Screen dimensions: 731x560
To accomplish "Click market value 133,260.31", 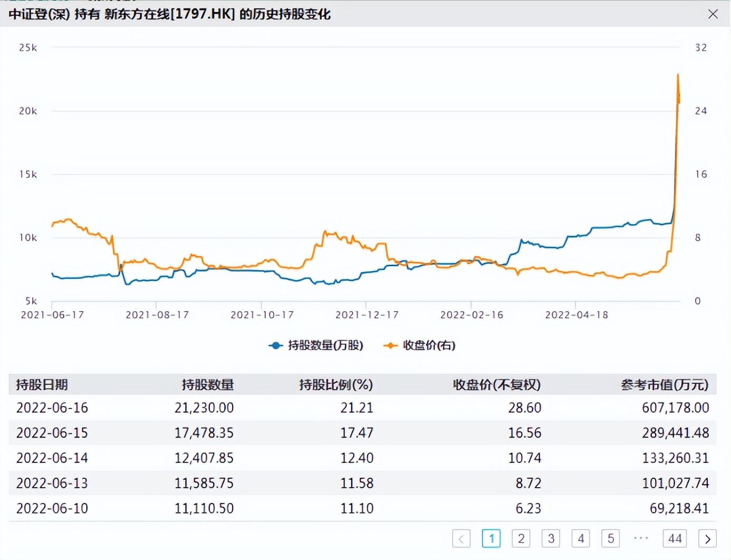I will coord(676,458).
